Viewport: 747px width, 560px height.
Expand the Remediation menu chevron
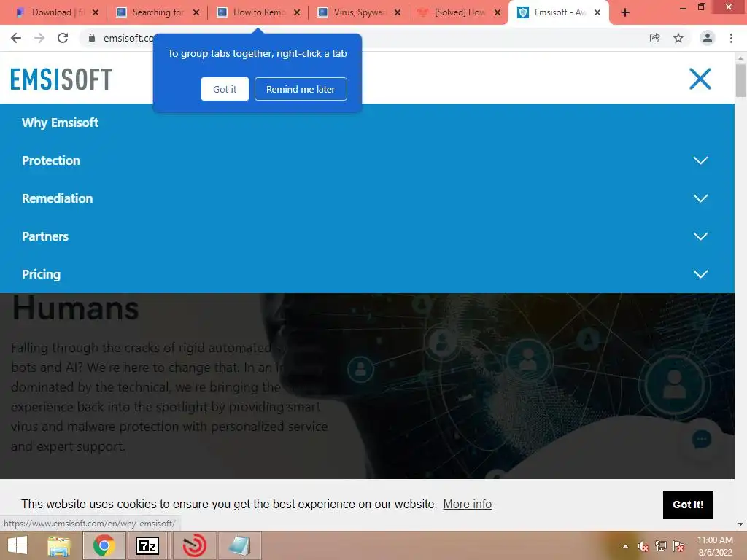[x=700, y=198]
